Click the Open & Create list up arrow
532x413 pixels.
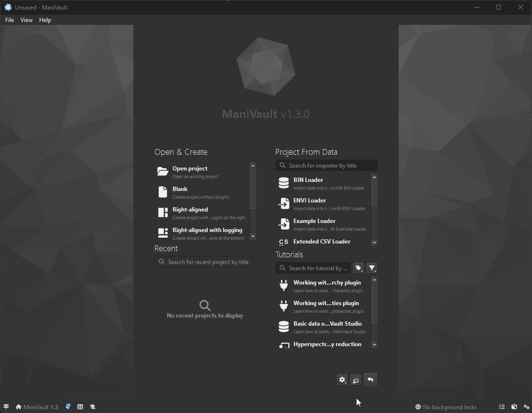coord(253,166)
